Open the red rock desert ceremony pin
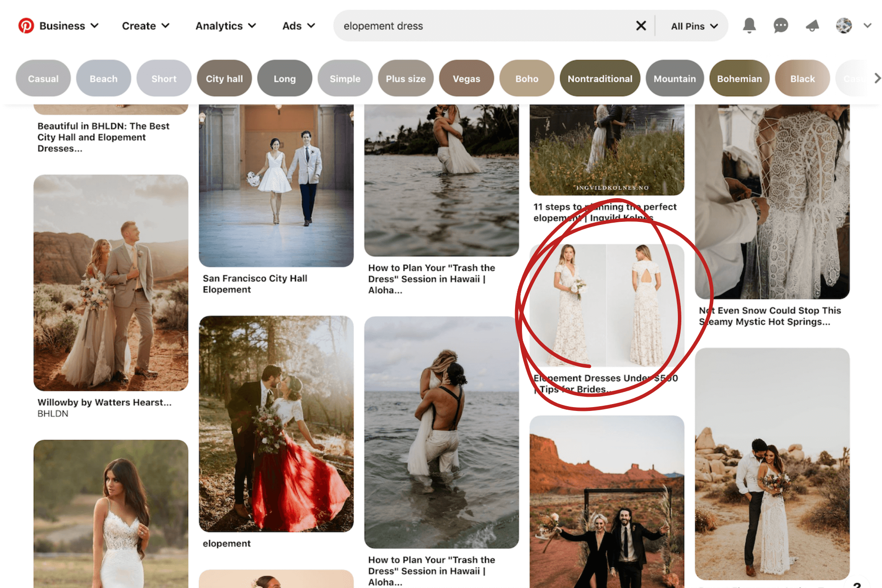Viewport: 882px width, 588px height. click(x=607, y=501)
